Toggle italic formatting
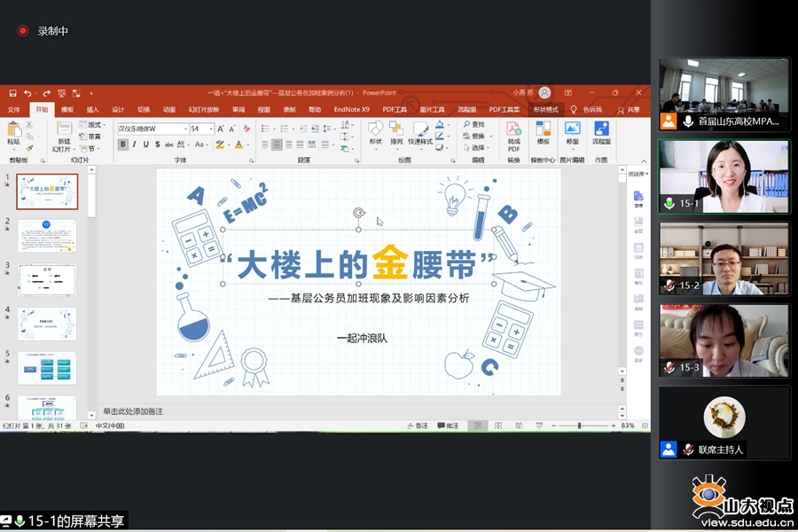The image size is (798, 532). 136,145
